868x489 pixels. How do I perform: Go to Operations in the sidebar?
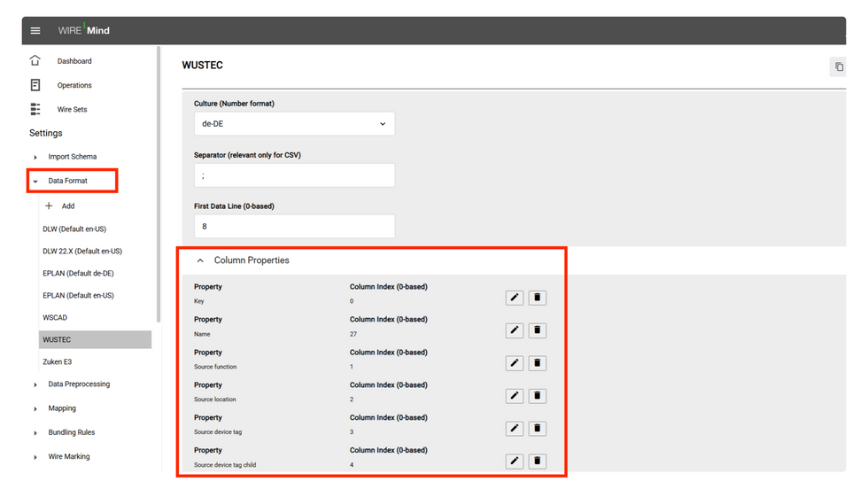[x=74, y=85]
